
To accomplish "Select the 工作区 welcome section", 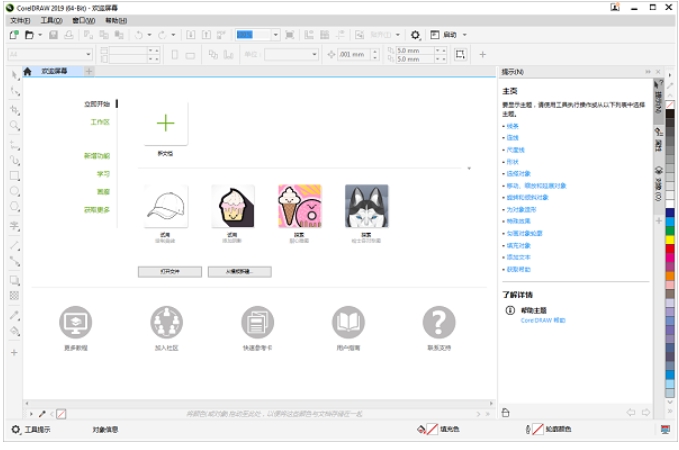I will click(x=100, y=122).
